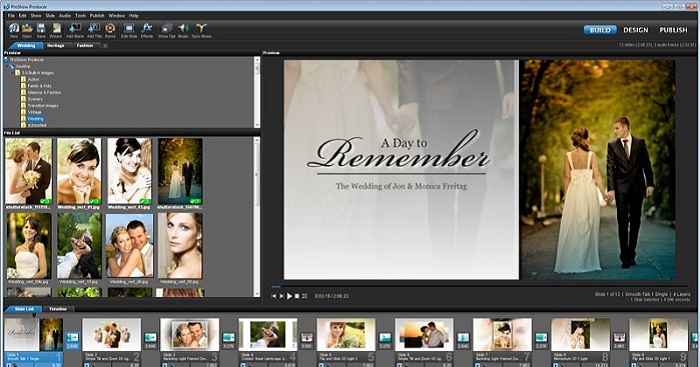Click the transition icon after Slide 2
Image resolution: width=700 pixels, height=367 pixels.
pyautogui.click(x=150, y=338)
